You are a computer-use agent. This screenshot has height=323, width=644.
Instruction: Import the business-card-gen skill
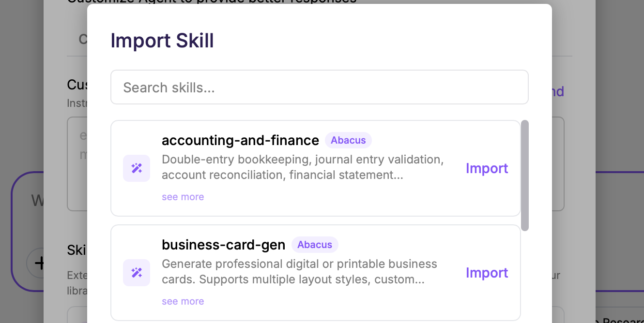487,273
